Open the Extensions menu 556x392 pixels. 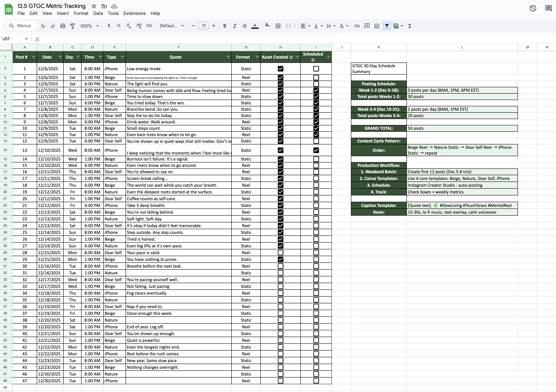[x=134, y=13]
